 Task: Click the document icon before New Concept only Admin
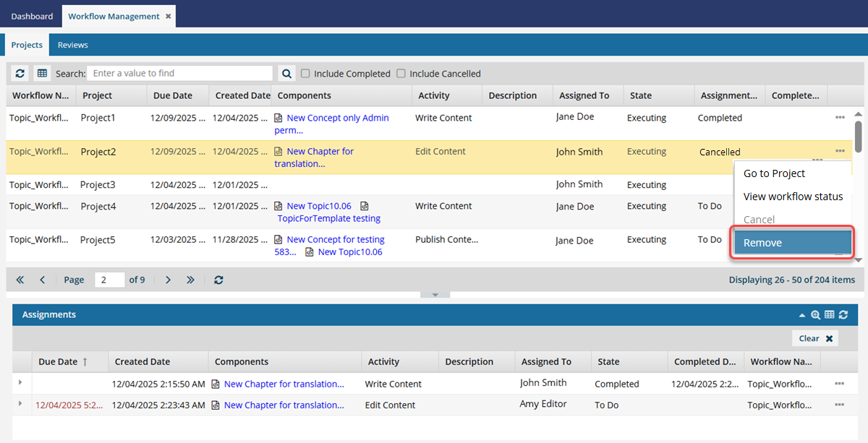(278, 118)
